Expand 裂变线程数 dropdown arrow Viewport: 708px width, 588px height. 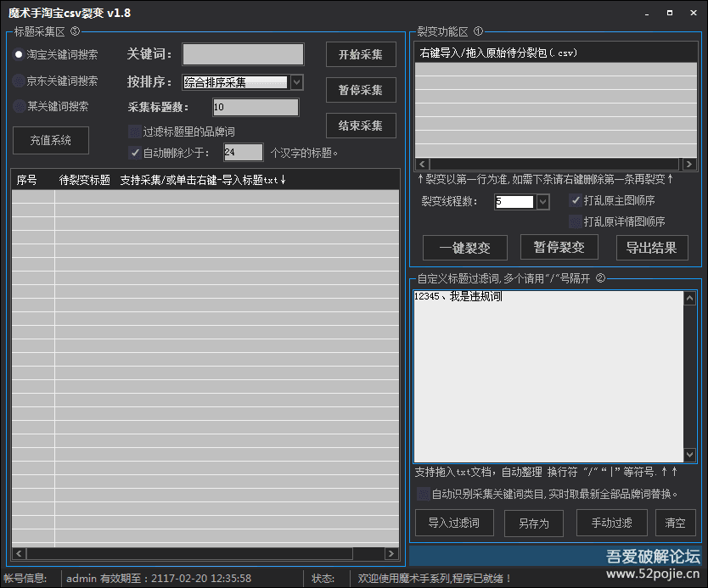543,202
